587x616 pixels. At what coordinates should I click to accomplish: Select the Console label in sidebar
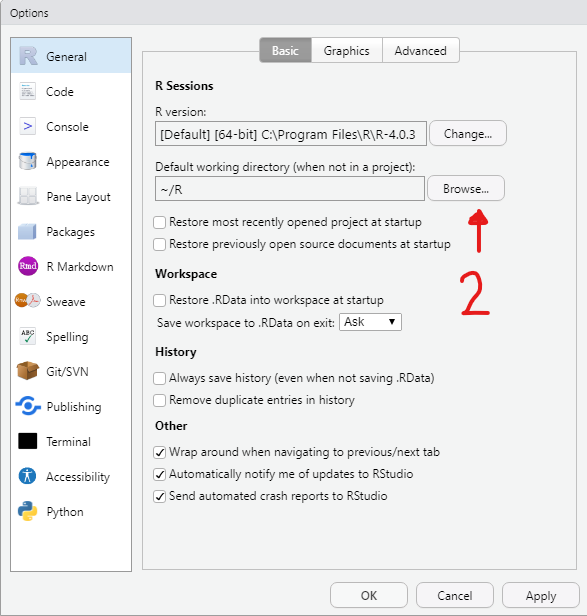pyautogui.click(x=67, y=126)
